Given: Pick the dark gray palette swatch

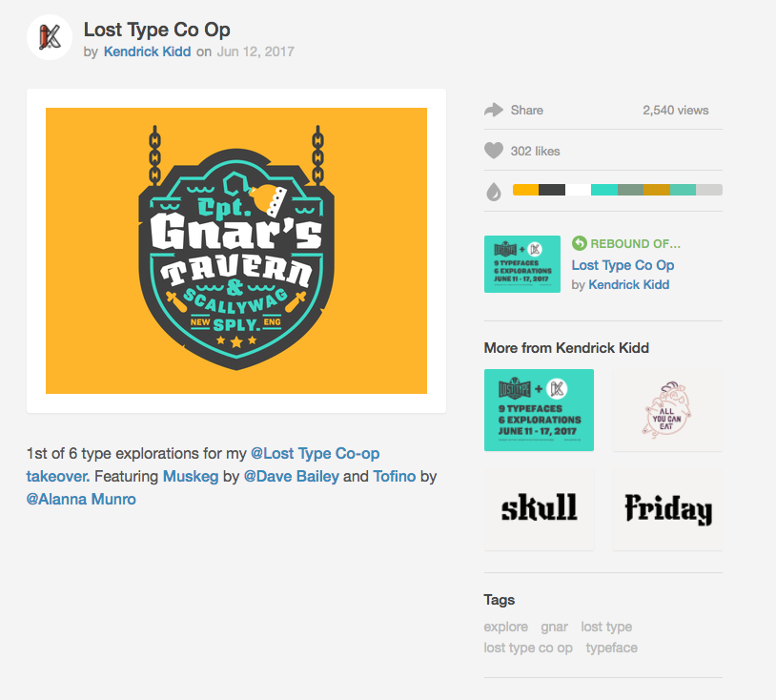Looking at the screenshot, I should (552, 190).
